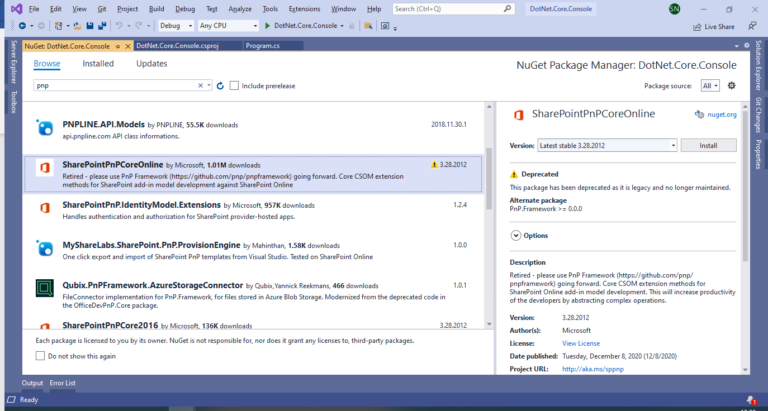Image resolution: width=768 pixels, height=411 pixels.
Task: Open the View License link
Action: (x=581, y=343)
